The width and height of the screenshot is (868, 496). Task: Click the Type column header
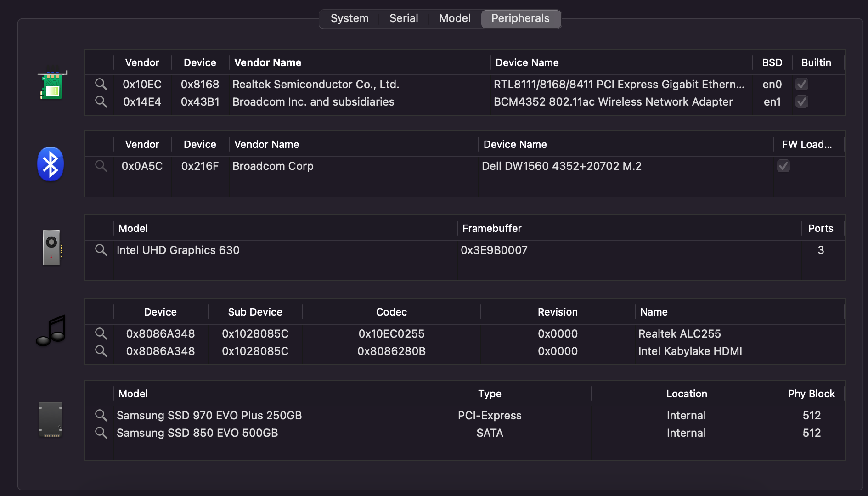[490, 394]
